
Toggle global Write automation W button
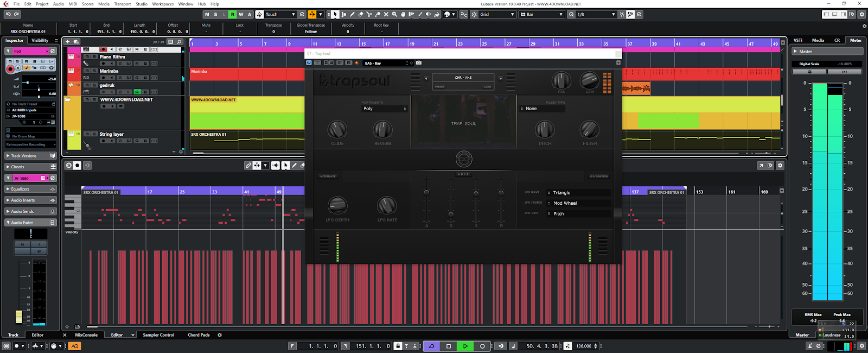241,14
